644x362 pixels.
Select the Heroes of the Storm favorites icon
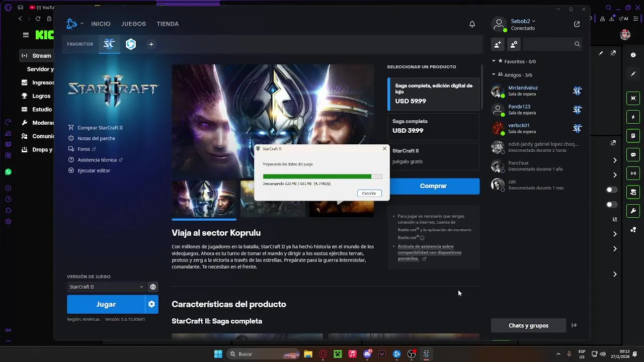131,44
